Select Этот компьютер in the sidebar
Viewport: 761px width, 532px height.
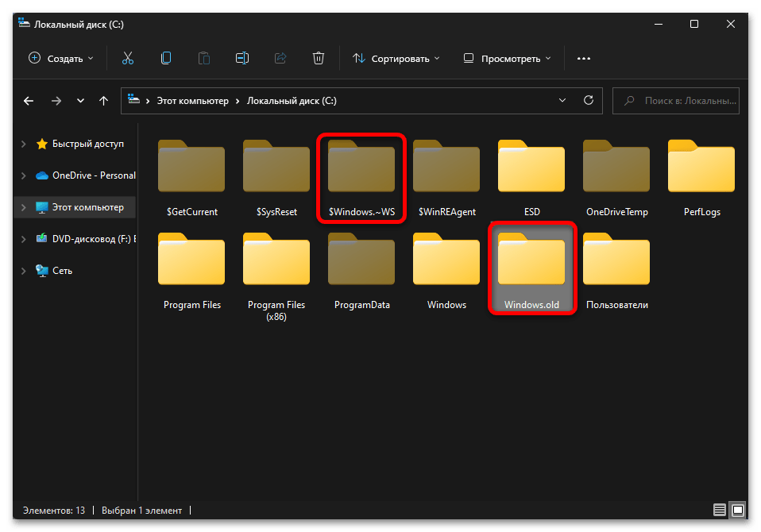click(x=87, y=207)
